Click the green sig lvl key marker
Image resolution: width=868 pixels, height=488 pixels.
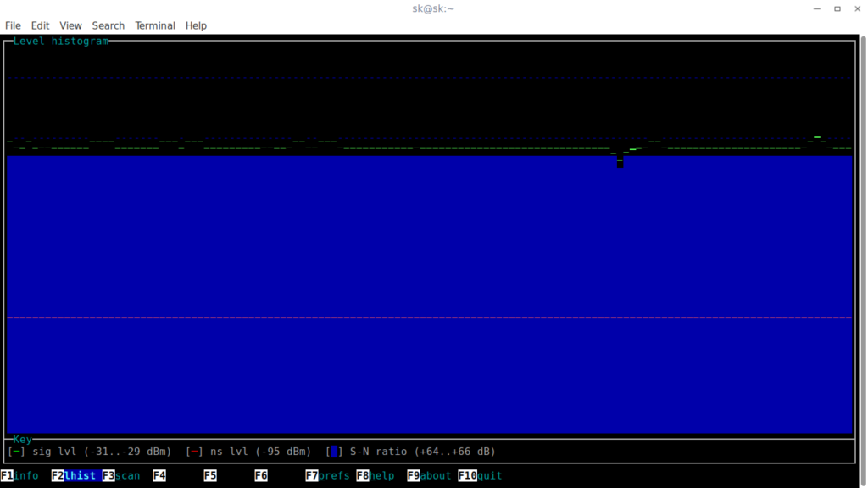coord(16,452)
